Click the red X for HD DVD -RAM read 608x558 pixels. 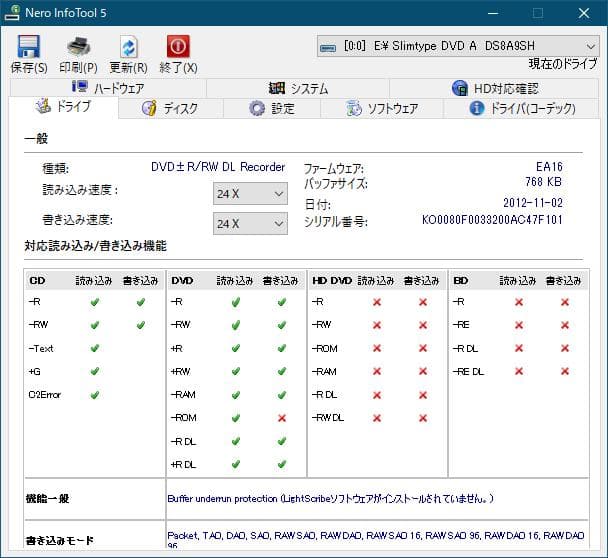[x=377, y=371]
